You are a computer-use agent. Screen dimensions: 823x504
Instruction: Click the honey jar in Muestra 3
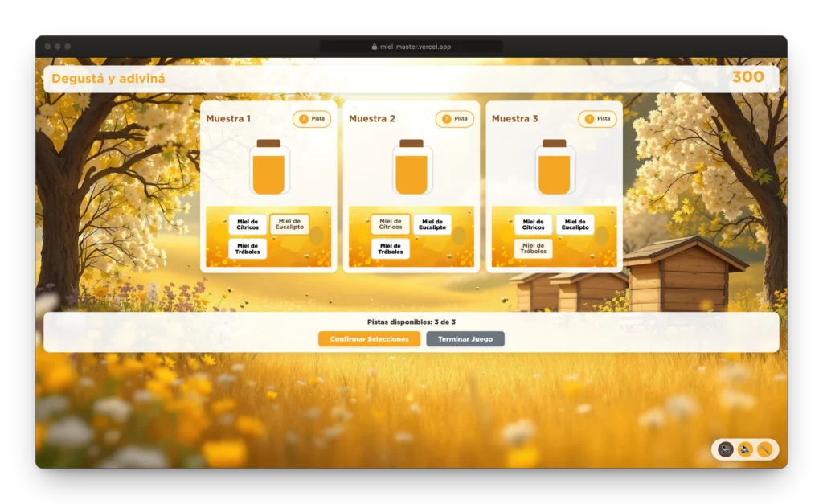555,167
